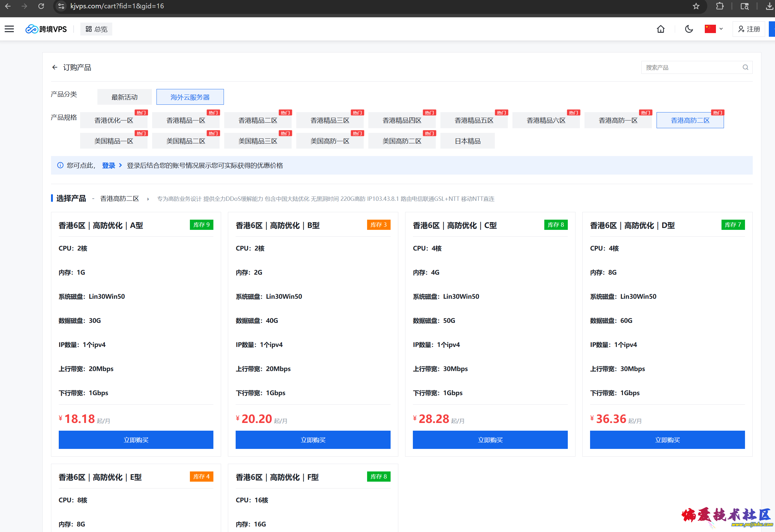Select 美国高防一区 product spec

click(329, 141)
